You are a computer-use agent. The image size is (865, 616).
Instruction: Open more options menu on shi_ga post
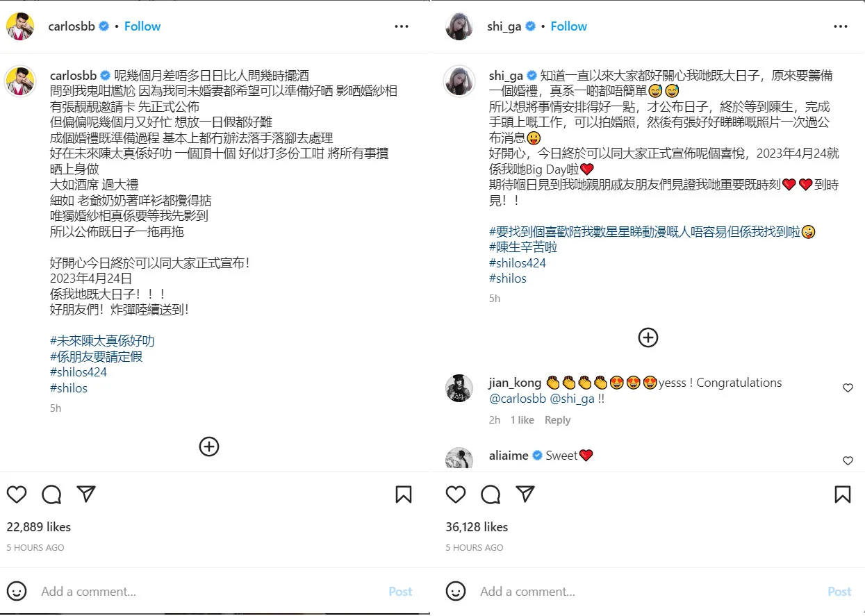click(x=841, y=26)
